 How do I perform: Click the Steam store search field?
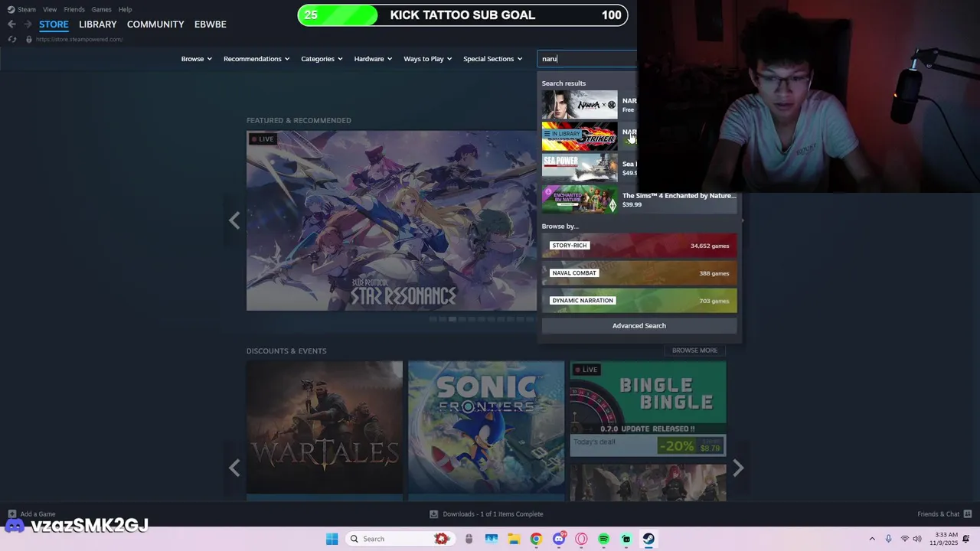[587, 59]
